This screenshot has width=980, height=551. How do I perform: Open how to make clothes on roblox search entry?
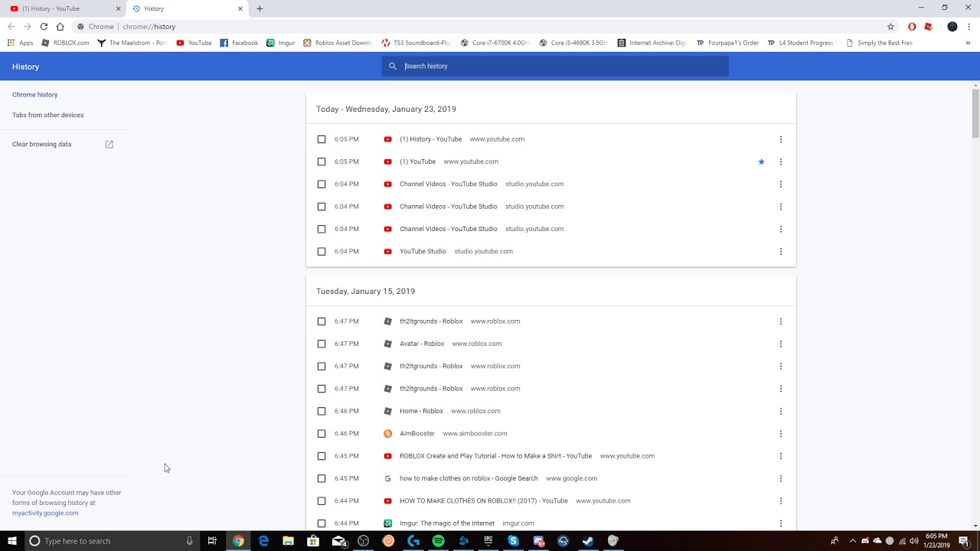(x=469, y=478)
